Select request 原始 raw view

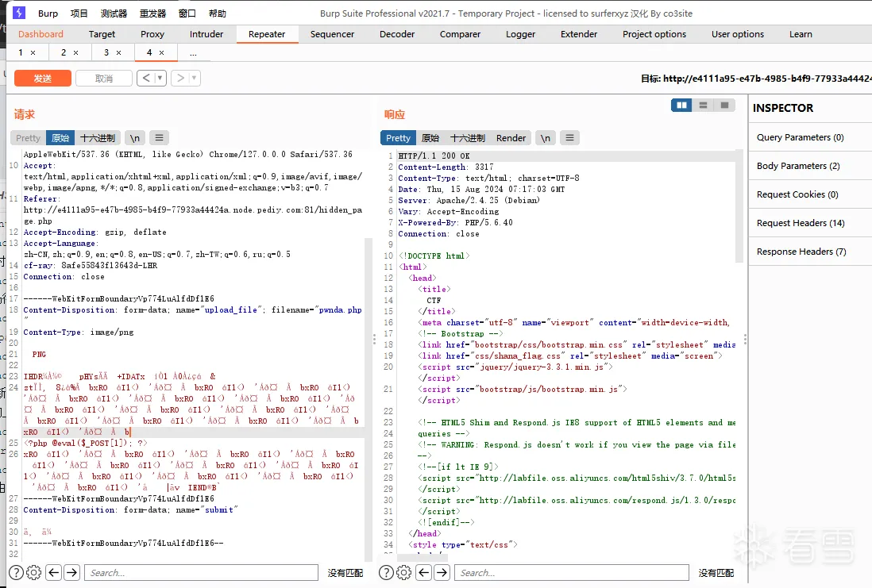60,138
